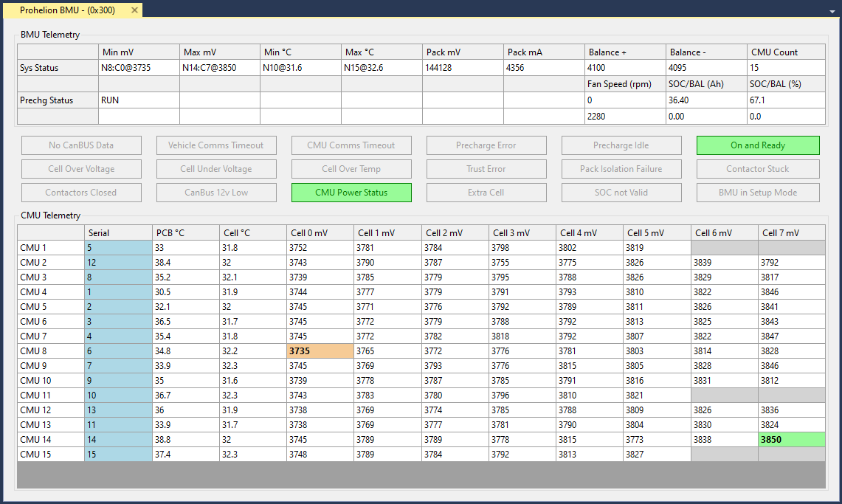Image resolution: width=842 pixels, height=504 pixels.
Task: Select the Balance + value 4100
Action: point(625,68)
